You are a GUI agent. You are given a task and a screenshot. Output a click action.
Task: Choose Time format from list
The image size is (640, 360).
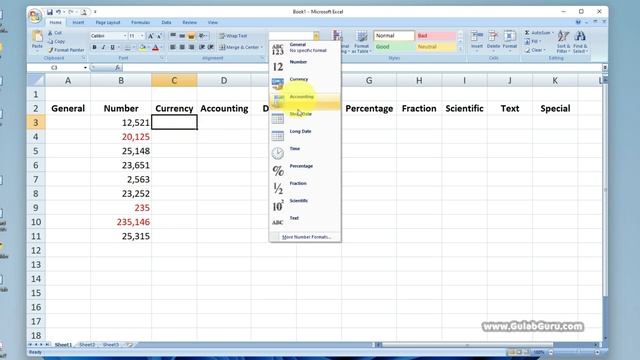tap(305, 153)
